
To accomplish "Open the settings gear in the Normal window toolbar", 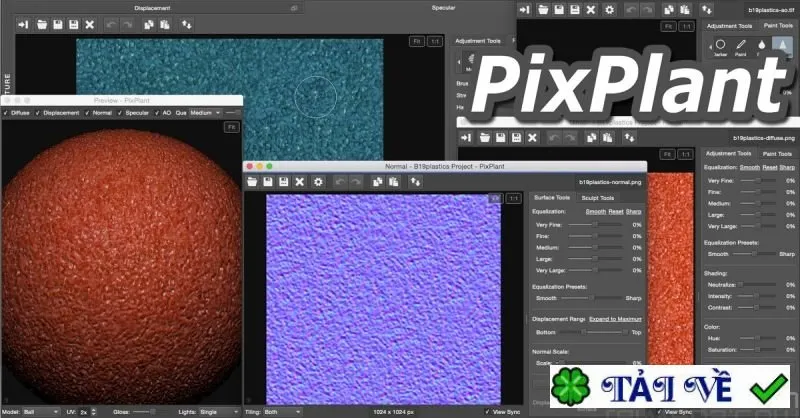I will 318,182.
